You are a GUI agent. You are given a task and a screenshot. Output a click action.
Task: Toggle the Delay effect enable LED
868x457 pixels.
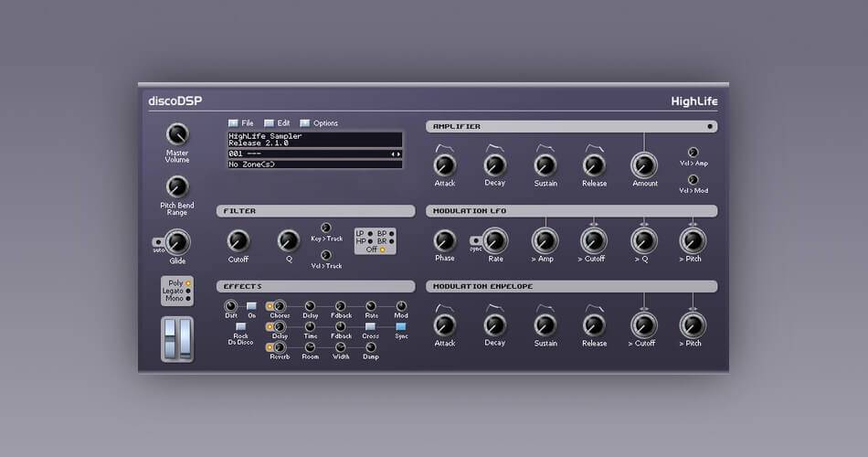(x=270, y=327)
